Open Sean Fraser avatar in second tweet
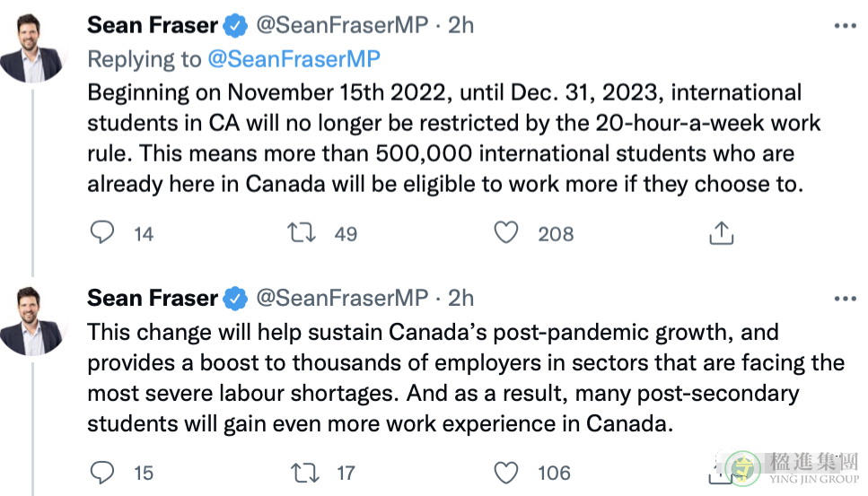The width and height of the screenshot is (868, 496). click(32, 321)
